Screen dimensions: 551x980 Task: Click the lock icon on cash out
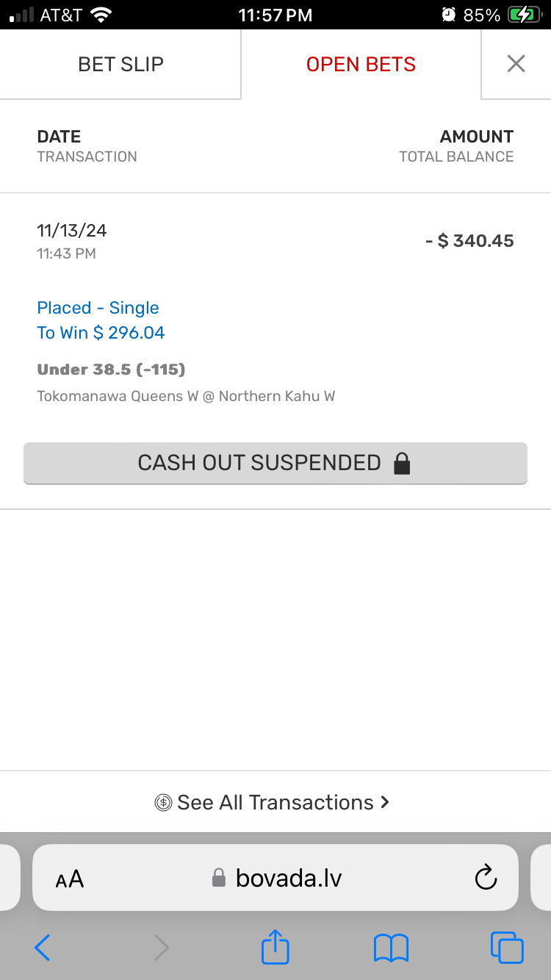[x=401, y=463]
